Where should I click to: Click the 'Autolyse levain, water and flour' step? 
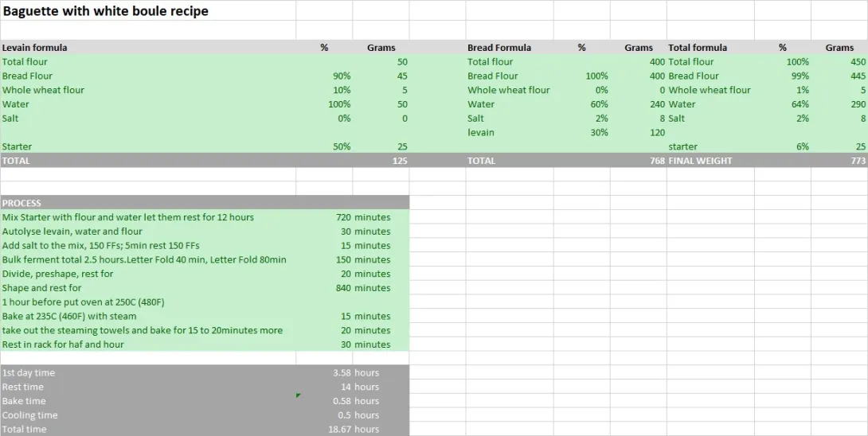point(72,232)
